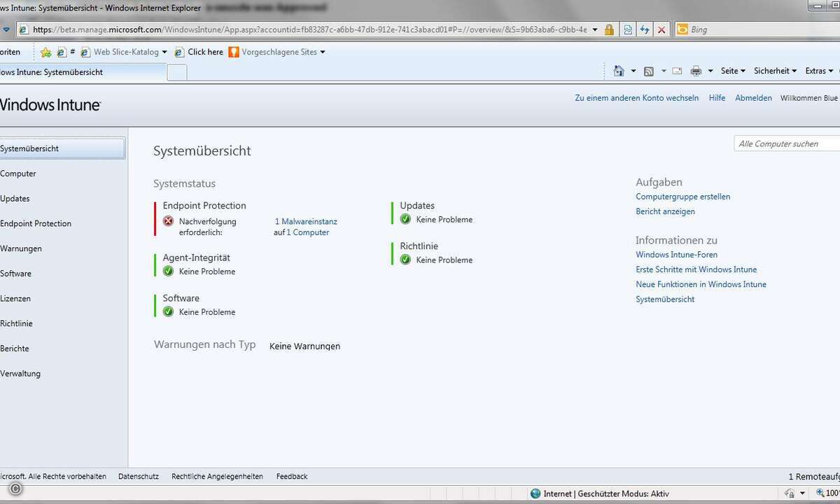Click the 'Alle Computer suchen' search field
The height and width of the screenshot is (504, 840).
pyautogui.click(x=787, y=143)
